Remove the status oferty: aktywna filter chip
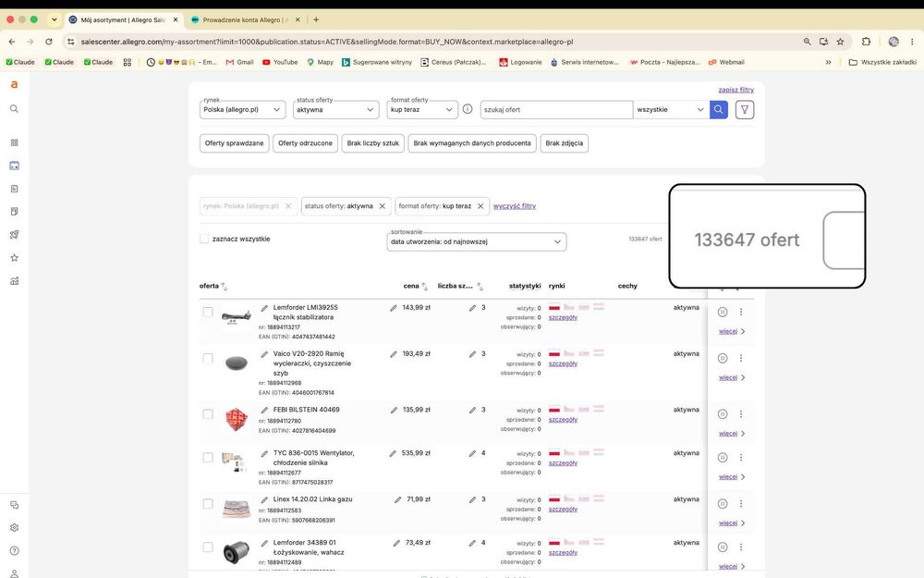The image size is (924, 578). tap(382, 206)
